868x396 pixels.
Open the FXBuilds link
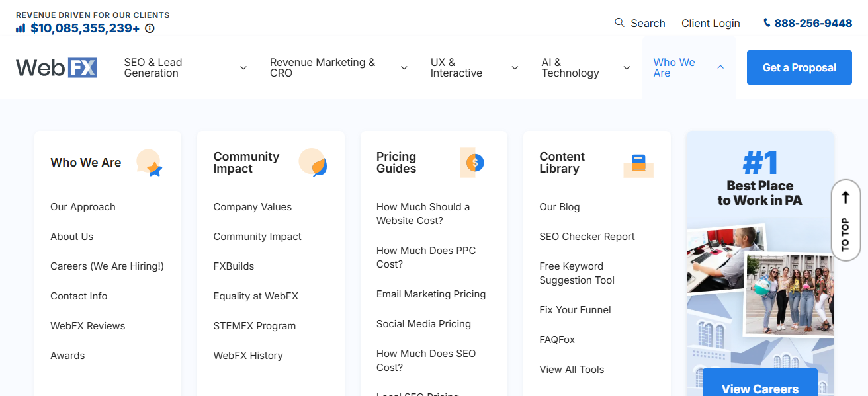click(234, 266)
